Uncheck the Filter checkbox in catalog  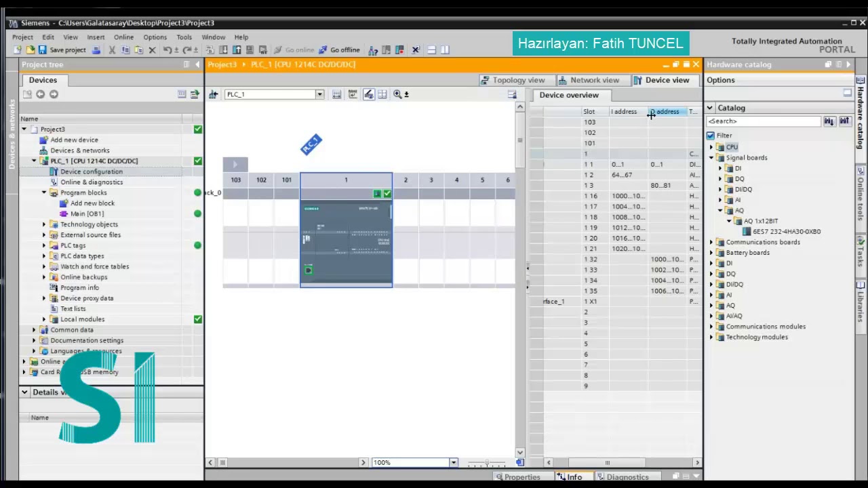[x=710, y=136]
